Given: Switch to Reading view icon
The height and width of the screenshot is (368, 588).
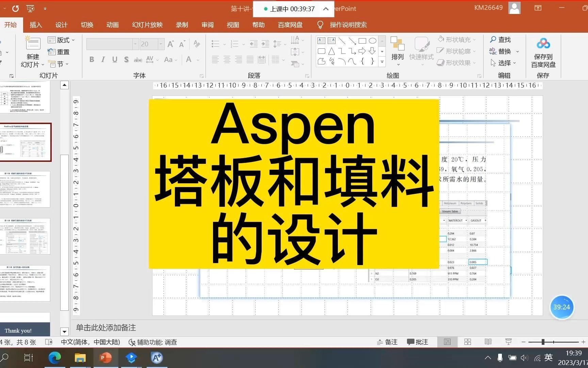Looking at the screenshot, I should pyautogui.click(x=488, y=342).
